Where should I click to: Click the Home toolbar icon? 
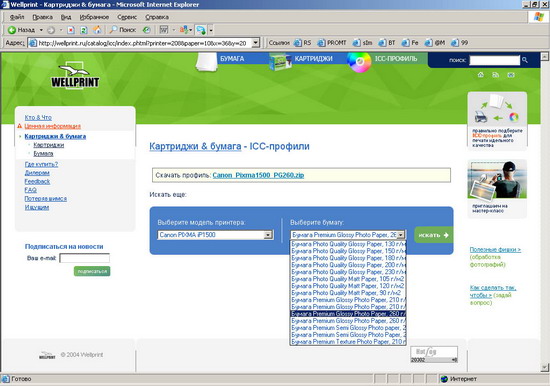point(97,30)
